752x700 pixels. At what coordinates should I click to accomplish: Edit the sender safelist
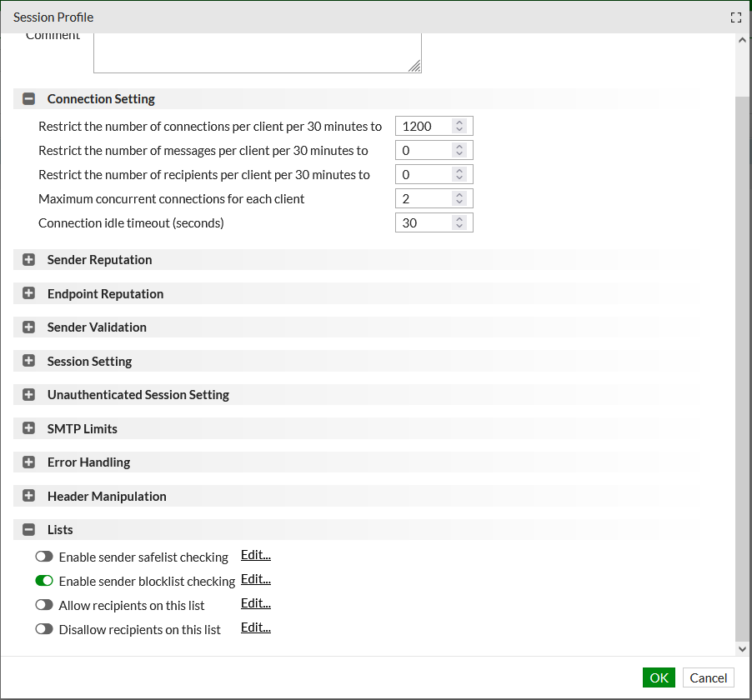click(255, 555)
